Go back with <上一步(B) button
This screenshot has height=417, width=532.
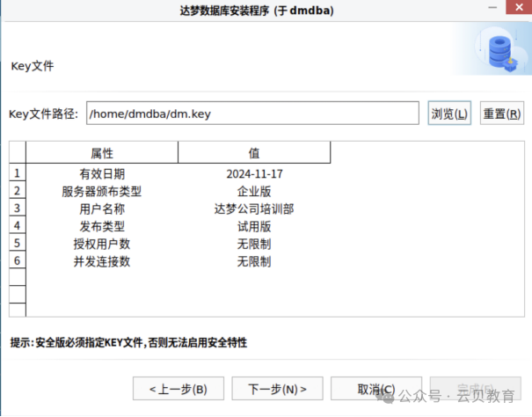[179, 389]
